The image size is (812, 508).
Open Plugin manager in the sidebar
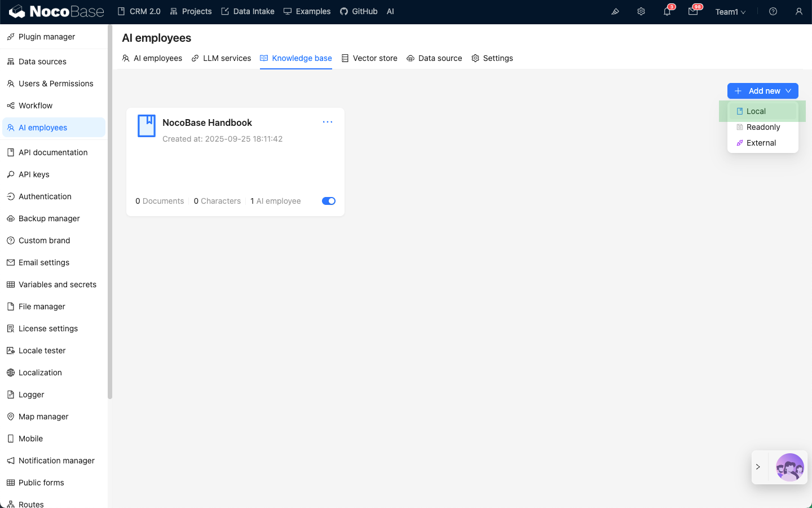tap(47, 37)
